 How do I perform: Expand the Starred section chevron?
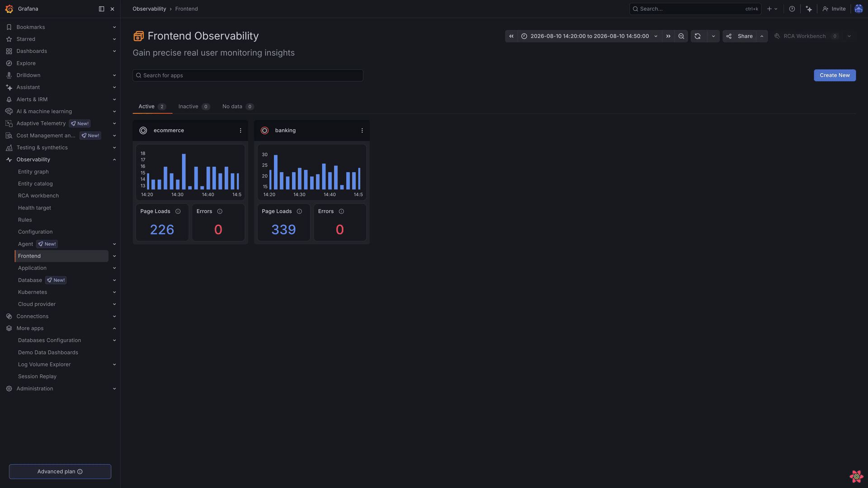pos(114,39)
